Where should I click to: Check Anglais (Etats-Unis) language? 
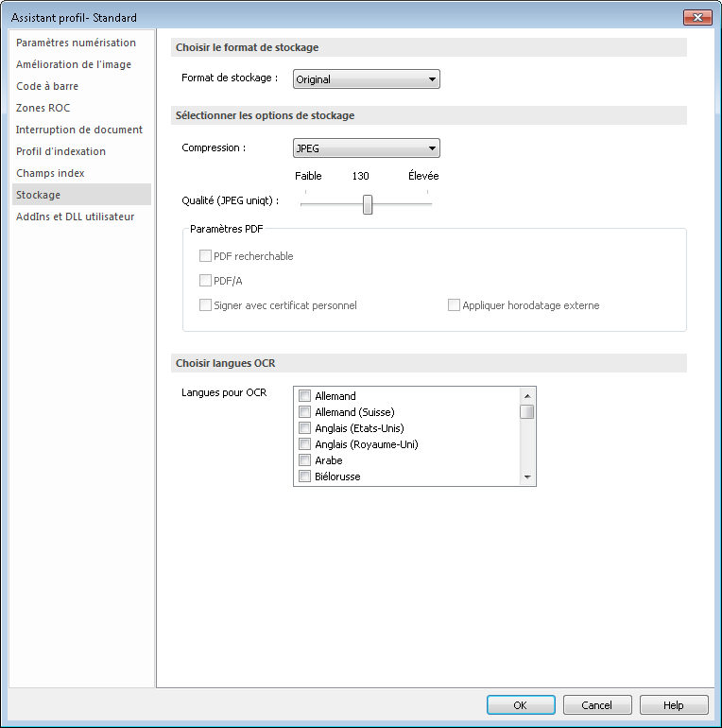[x=304, y=428]
